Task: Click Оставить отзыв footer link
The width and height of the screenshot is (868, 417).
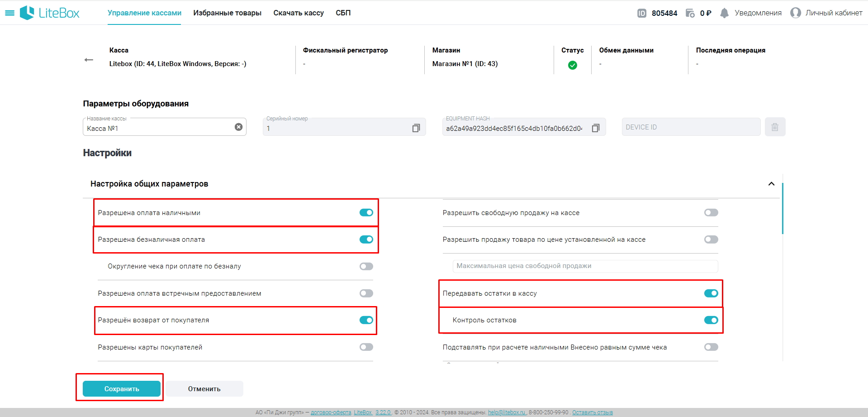Action: click(x=593, y=412)
